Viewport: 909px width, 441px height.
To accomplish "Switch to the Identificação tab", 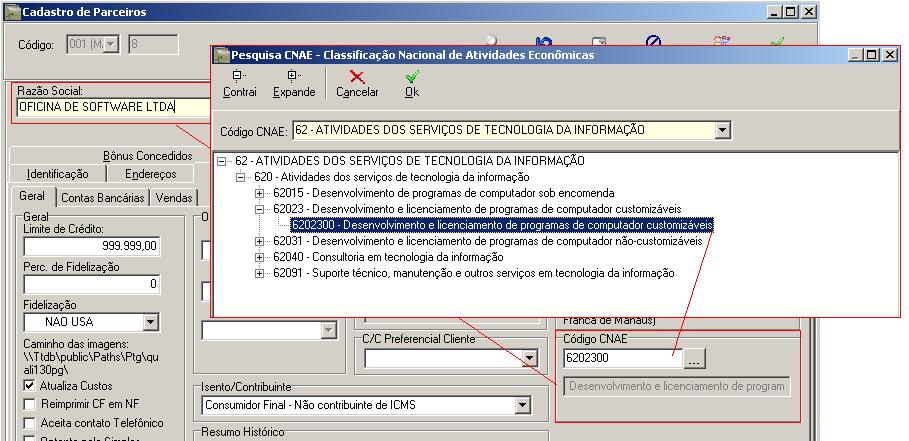I will (x=57, y=174).
